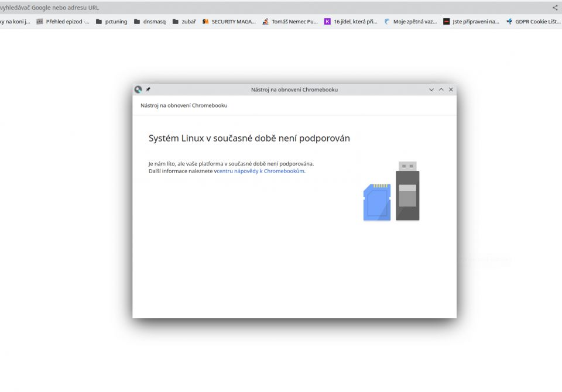Click the blue SD card illustration
The width and height of the screenshot is (562, 392).
pyautogui.click(x=376, y=202)
